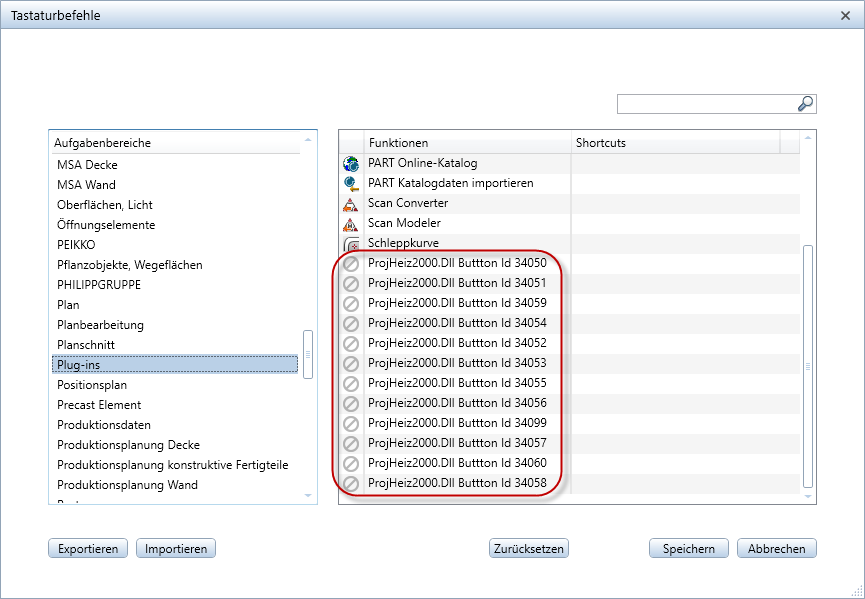Click the disabled icon for Id 34054
Screen dimensions: 865x599
click(x=351, y=324)
